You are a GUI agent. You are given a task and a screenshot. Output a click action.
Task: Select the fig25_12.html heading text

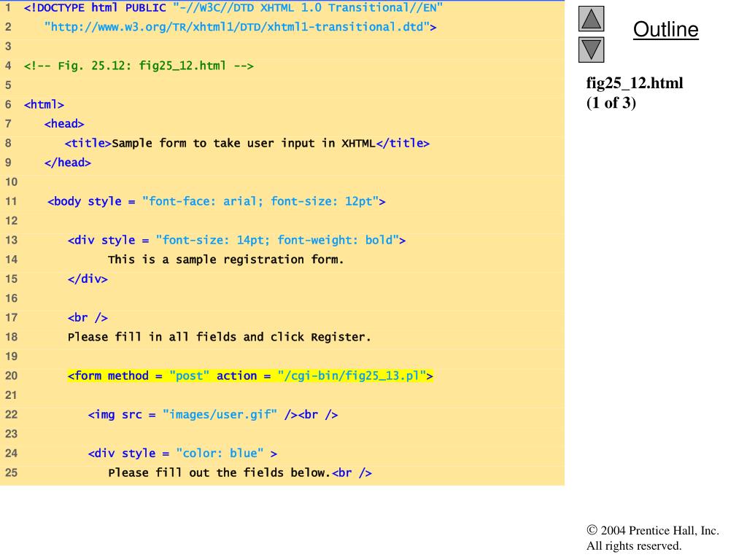(x=635, y=83)
